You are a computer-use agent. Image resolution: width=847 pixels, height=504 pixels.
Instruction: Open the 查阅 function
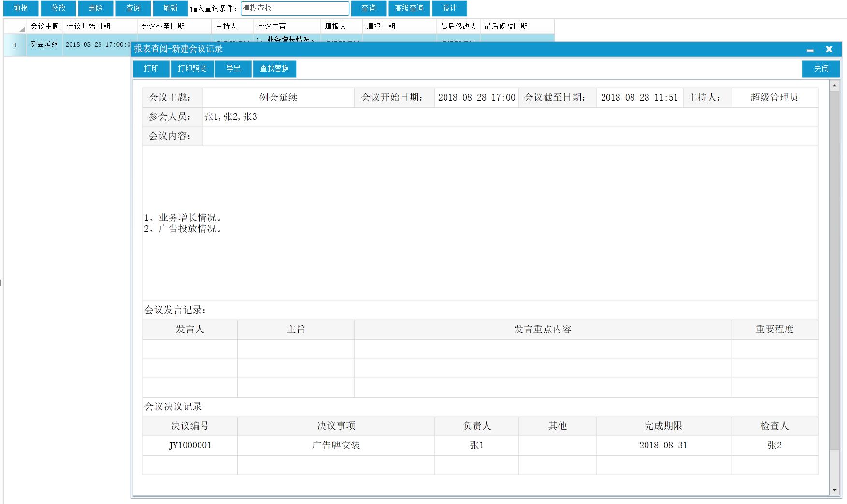[x=133, y=8]
